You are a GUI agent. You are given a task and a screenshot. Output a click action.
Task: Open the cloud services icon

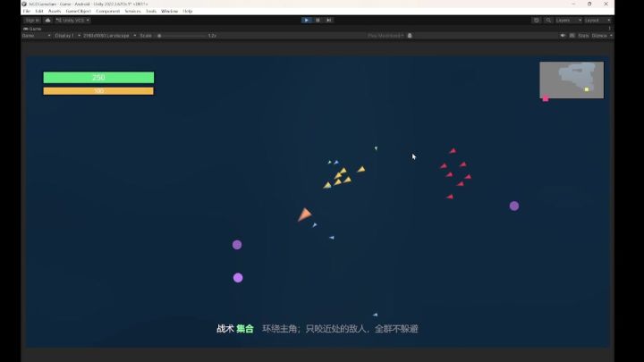coord(47,20)
